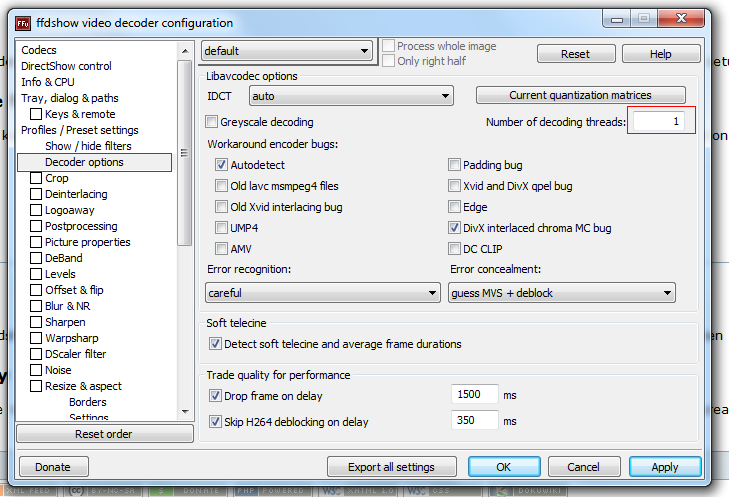Click the decoding threads number field
The image size is (729, 497).
(658, 121)
